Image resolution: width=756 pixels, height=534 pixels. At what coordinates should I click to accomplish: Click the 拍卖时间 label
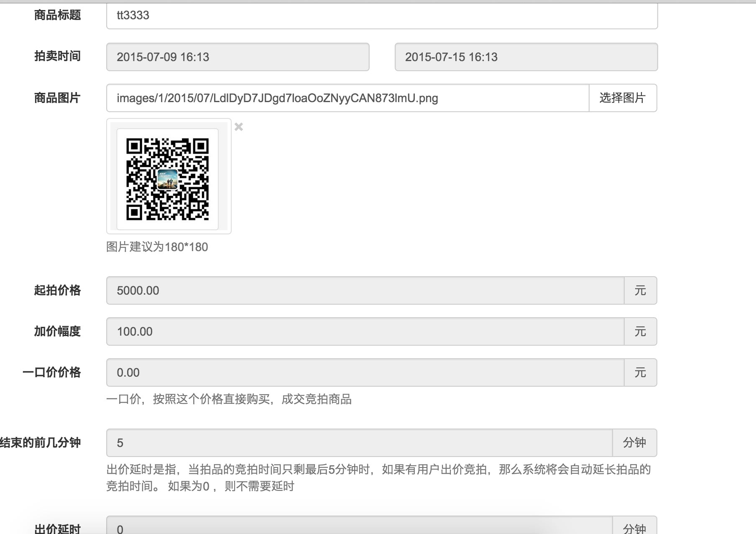(x=57, y=56)
